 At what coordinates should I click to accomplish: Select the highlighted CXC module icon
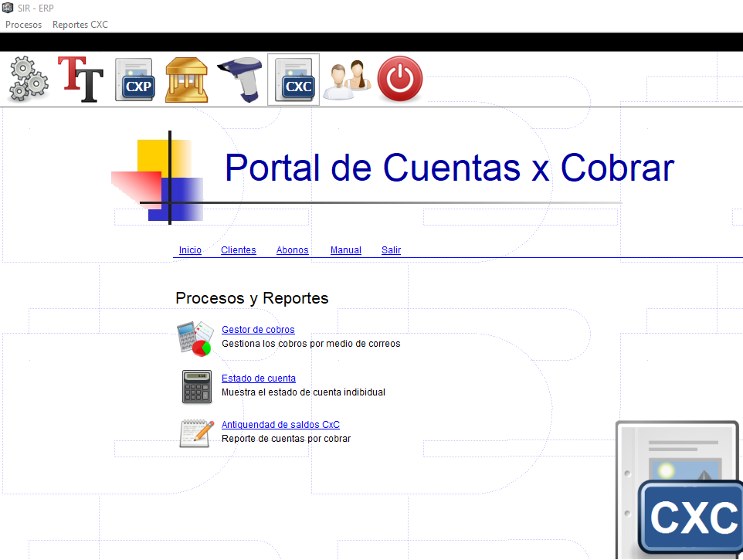(293, 79)
